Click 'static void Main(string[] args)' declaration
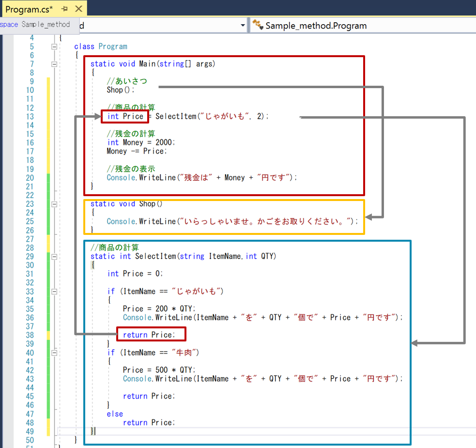 (153, 64)
